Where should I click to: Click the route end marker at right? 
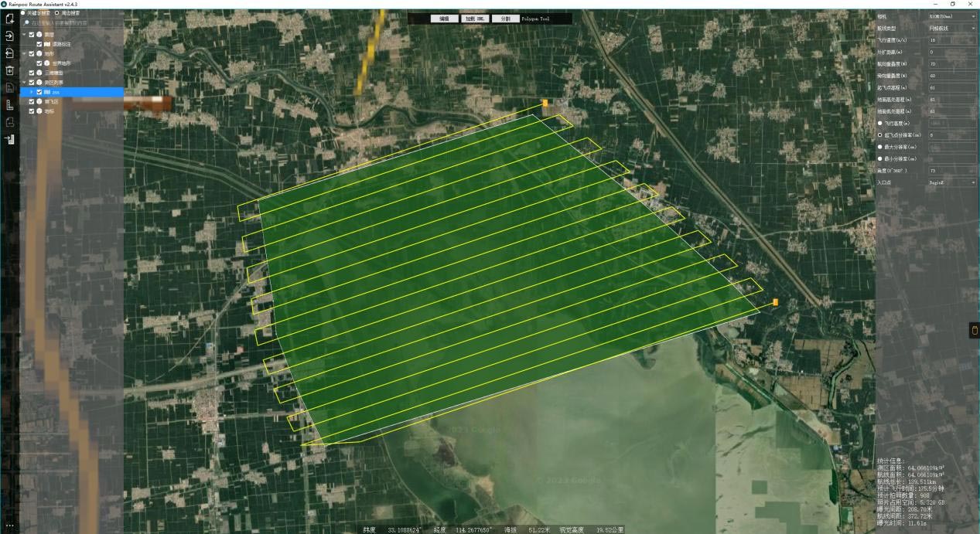[x=775, y=302]
